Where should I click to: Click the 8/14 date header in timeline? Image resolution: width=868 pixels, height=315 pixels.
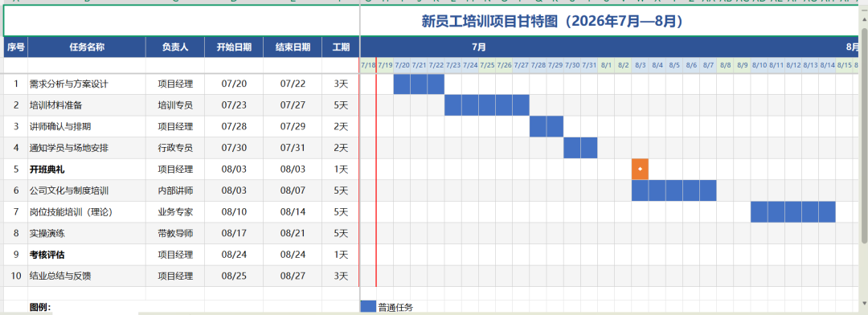[827, 65]
